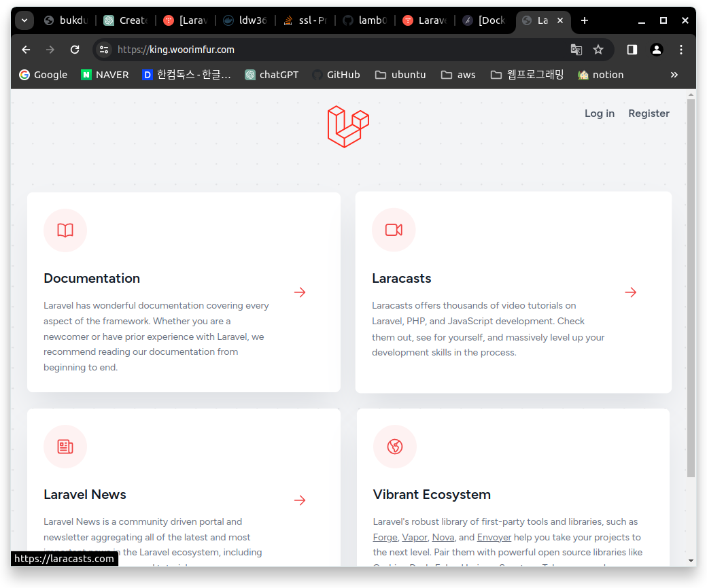Click the scrollbar up arrow
Image resolution: width=707 pixels, height=588 pixels.
click(691, 94)
